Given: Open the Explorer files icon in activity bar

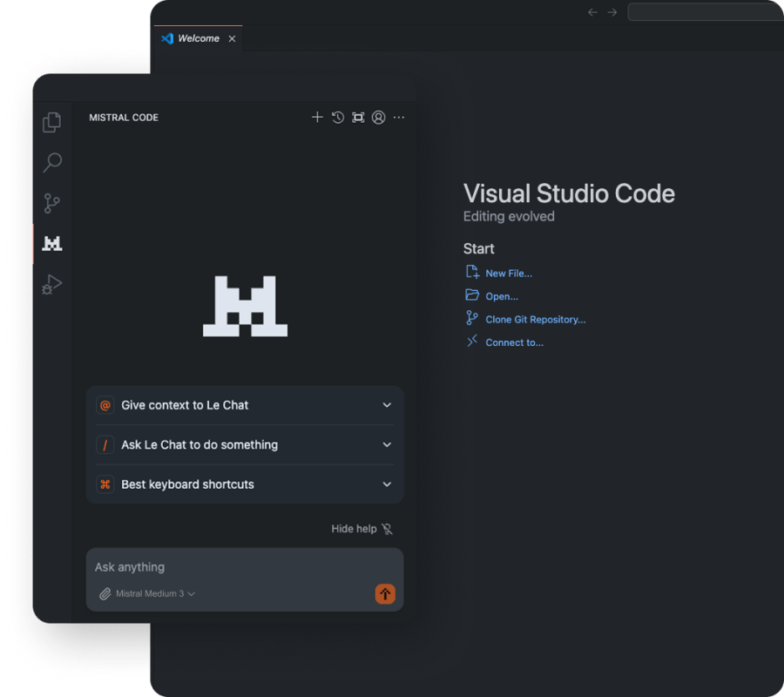Looking at the screenshot, I should pyautogui.click(x=52, y=123).
